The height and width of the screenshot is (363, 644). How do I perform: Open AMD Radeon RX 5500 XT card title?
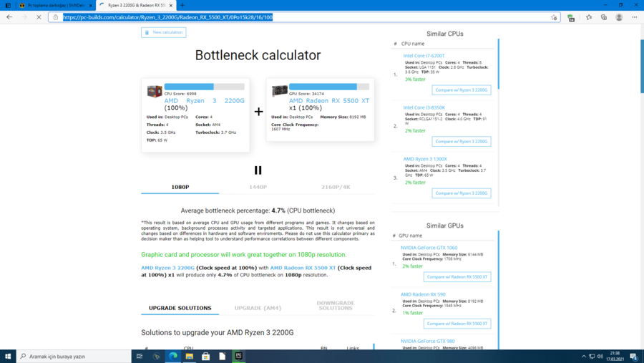click(329, 101)
